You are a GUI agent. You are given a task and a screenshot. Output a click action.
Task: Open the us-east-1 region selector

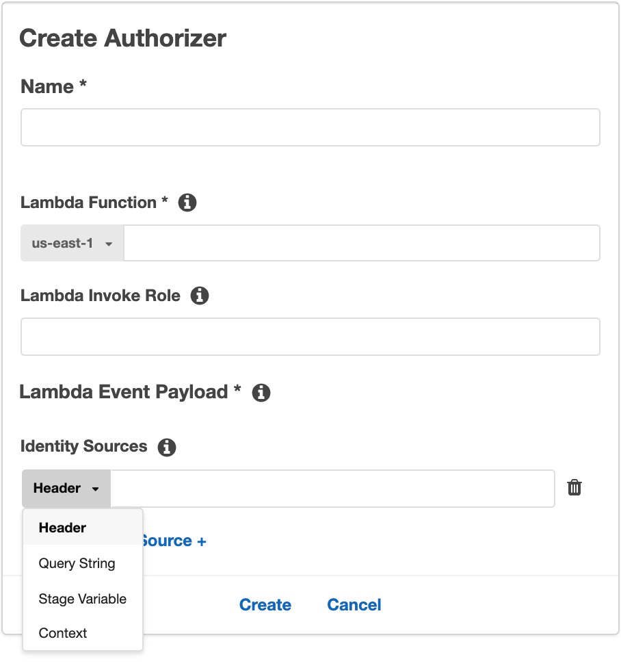click(71, 243)
